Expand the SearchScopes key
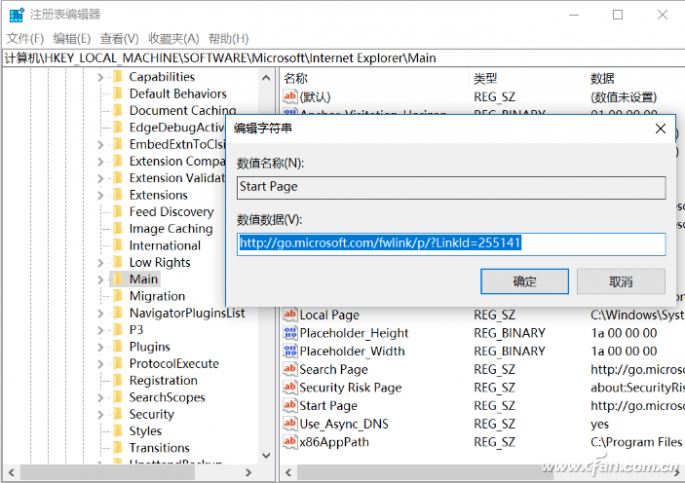Image resolution: width=685 pixels, height=483 pixels. click(x=100, y=397)
